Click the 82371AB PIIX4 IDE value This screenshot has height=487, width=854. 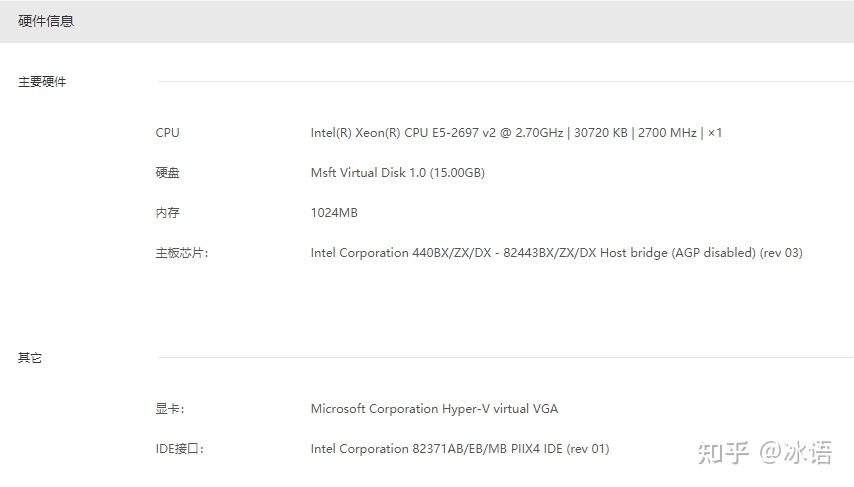pos(459,449)
